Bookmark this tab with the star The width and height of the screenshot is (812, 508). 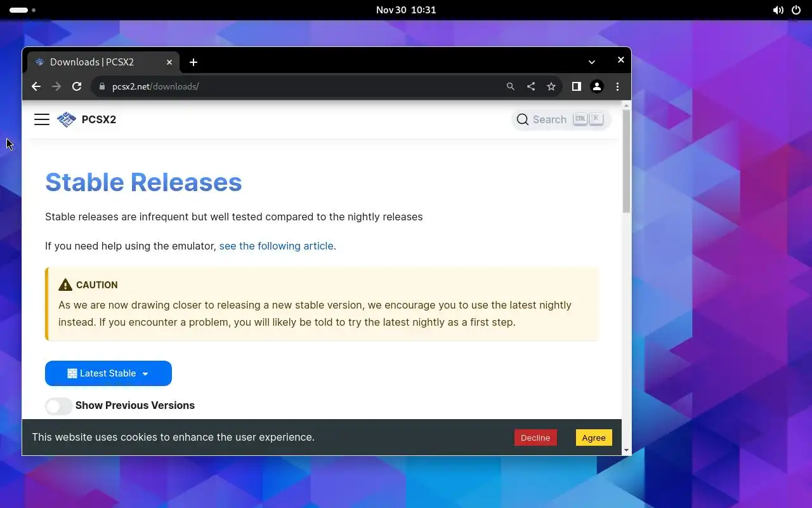(x=551, y=86)
